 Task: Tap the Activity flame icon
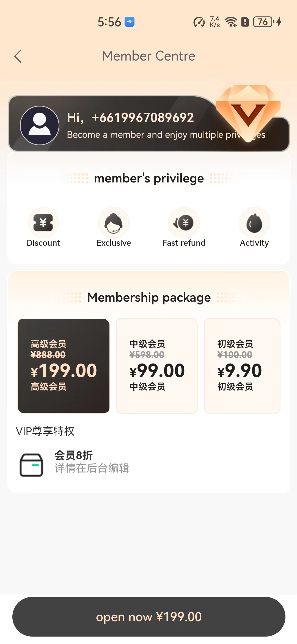(254, 223)
